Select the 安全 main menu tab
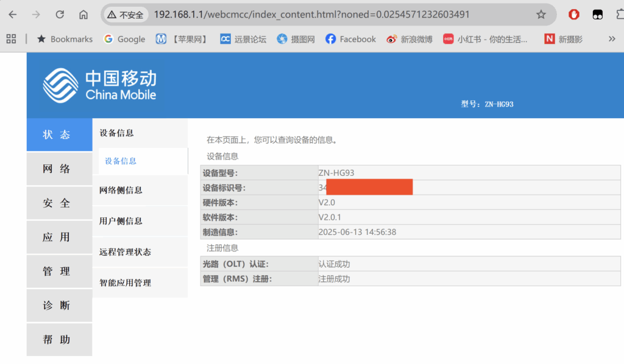This screenshot has height=364, width=624. coord(59,203)
